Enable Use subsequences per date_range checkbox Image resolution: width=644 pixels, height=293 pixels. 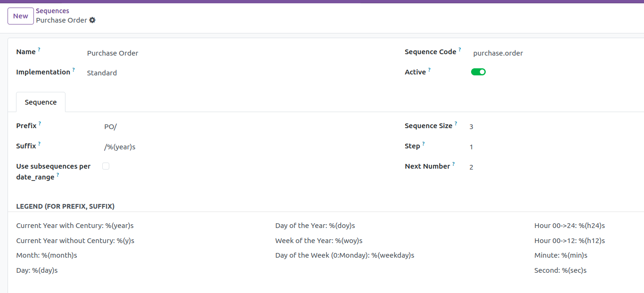106,166
